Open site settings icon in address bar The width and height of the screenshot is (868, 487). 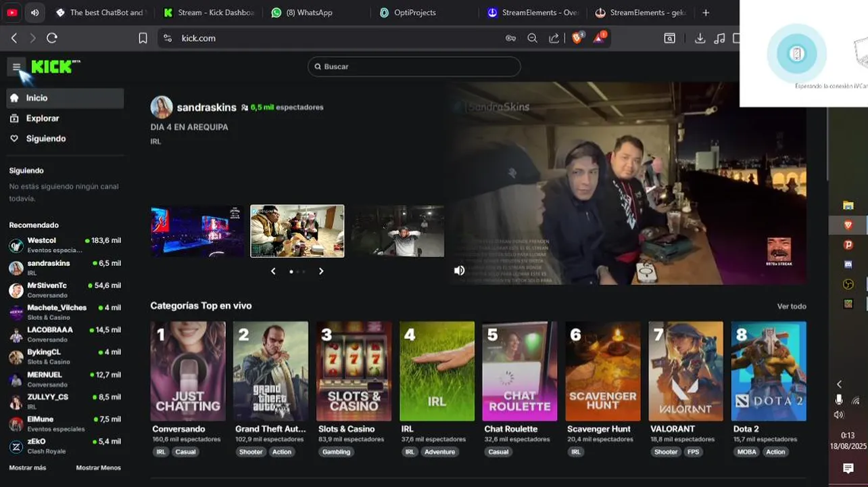point(168,39)
